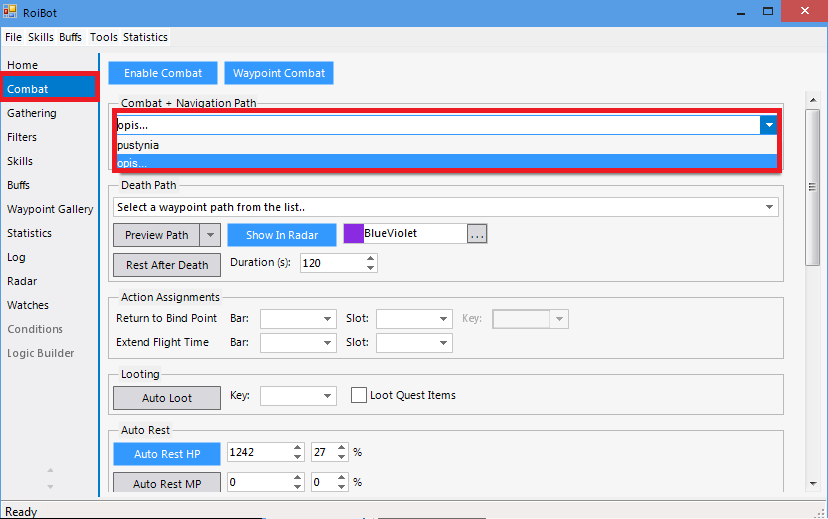Decrease Duration with the down arrow
The height and width of the screenshot is (519, 828).
click(x=371, y=268)
